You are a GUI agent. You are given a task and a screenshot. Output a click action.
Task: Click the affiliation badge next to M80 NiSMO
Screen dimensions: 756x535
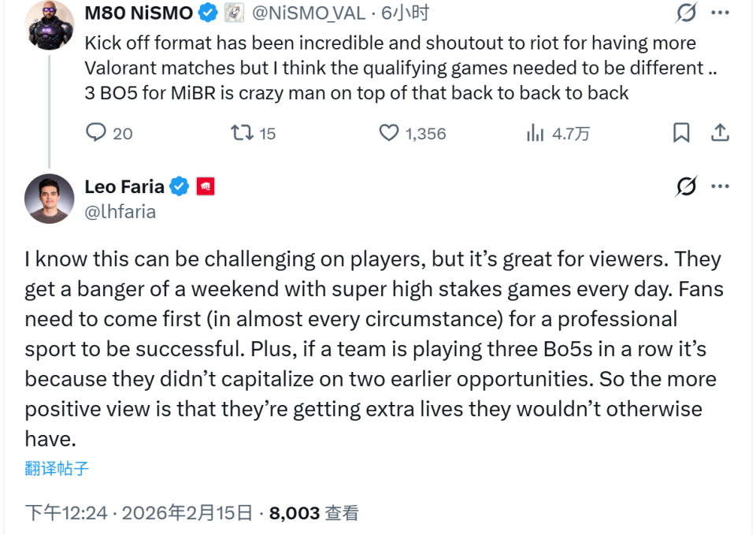(x=234, y=13)
